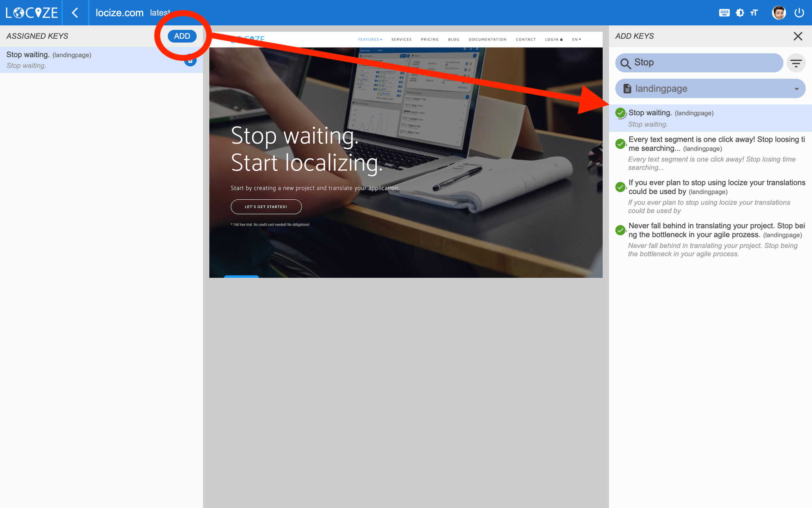The width and height of the screenshot is (812, 508).
Task: Expand the landingpage namespace dropdown
Action: pos(710,89)
